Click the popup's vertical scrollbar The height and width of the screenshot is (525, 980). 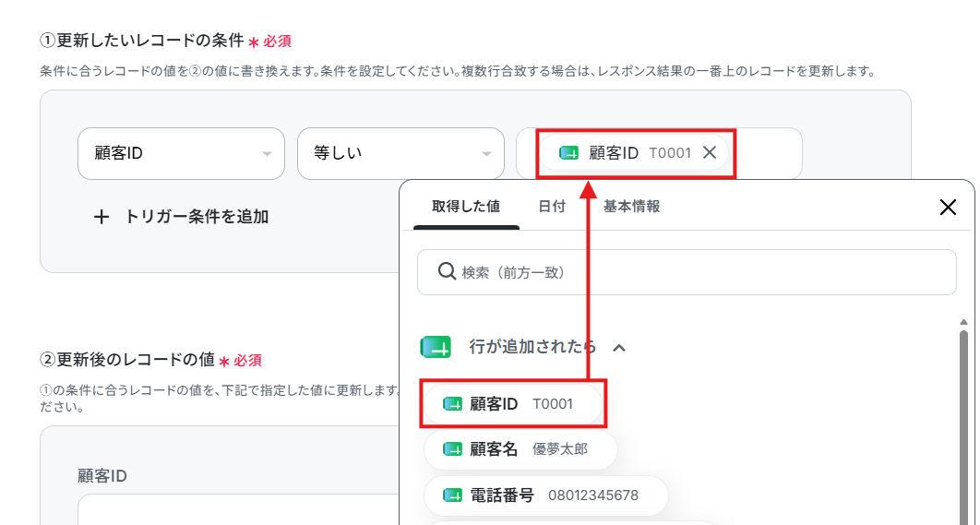pos(963,425)
